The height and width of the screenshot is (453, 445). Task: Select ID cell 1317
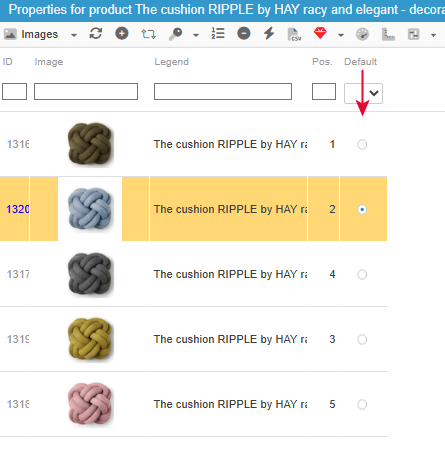[x=18, y=274]
